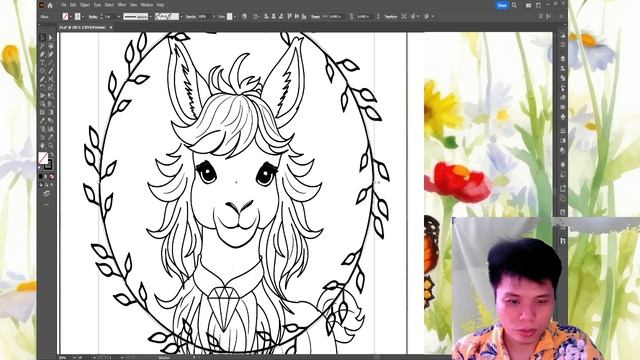
Task: Open the Window menu
Action: click(147, 5)
